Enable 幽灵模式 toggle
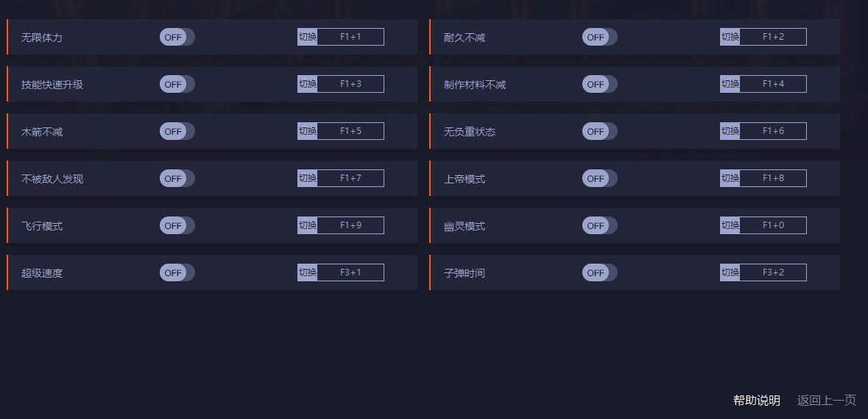The height and width of the screenshot is (419, 868). (599, 225)
